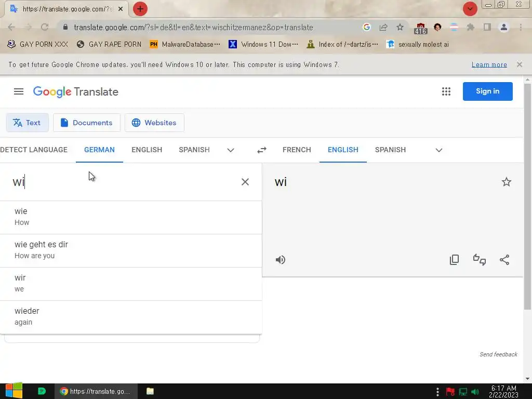This screenshot has width=532, height=399.
Task: Click the taskbar clock showing 6:17 AM
Action: [503, 392]
